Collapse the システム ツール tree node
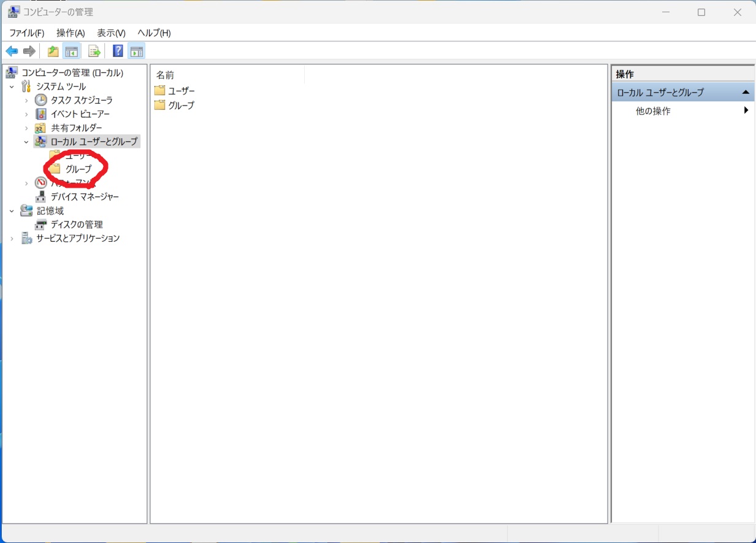Screen dimensions: 756x543 pyautogui.click(x=12, y=87)
